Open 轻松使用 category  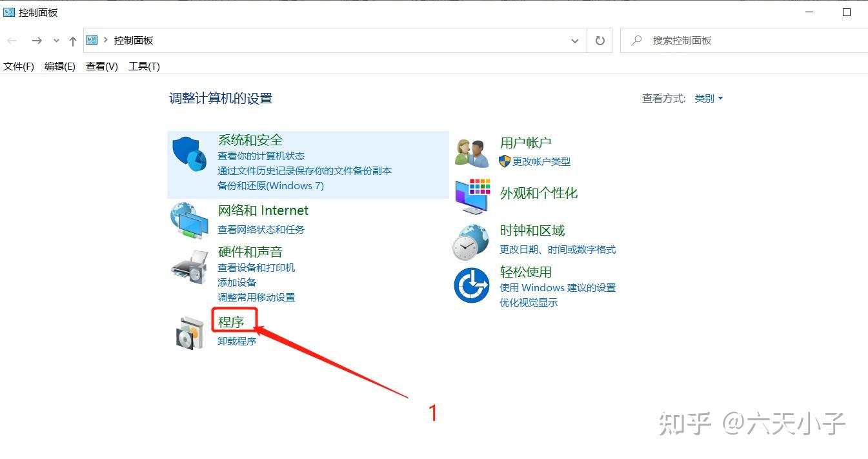click(x=526, y=272)
